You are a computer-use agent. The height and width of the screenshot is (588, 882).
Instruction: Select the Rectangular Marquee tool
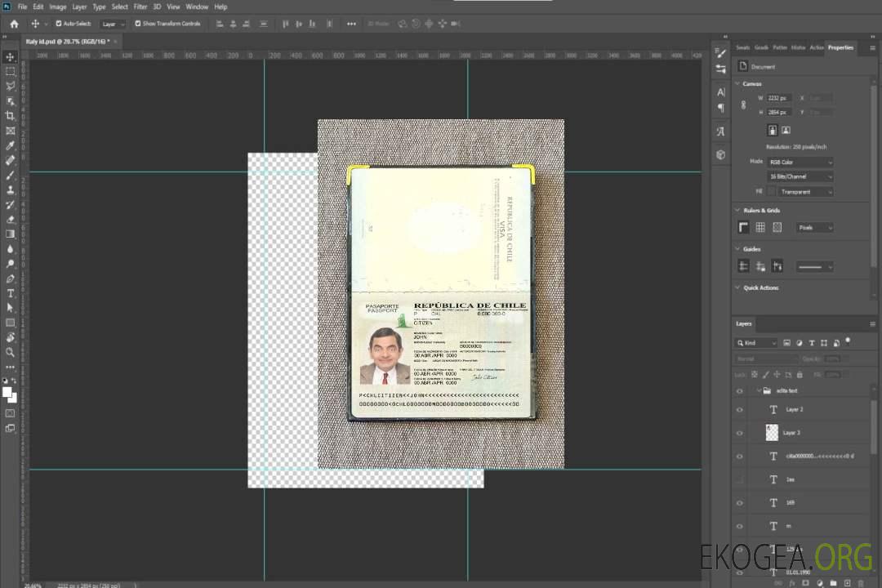click(10, 72)
